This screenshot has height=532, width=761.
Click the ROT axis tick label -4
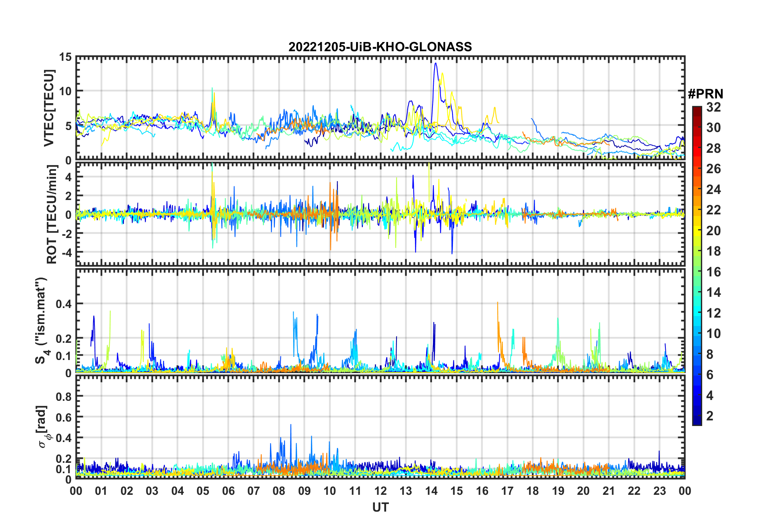pos(67,253)
